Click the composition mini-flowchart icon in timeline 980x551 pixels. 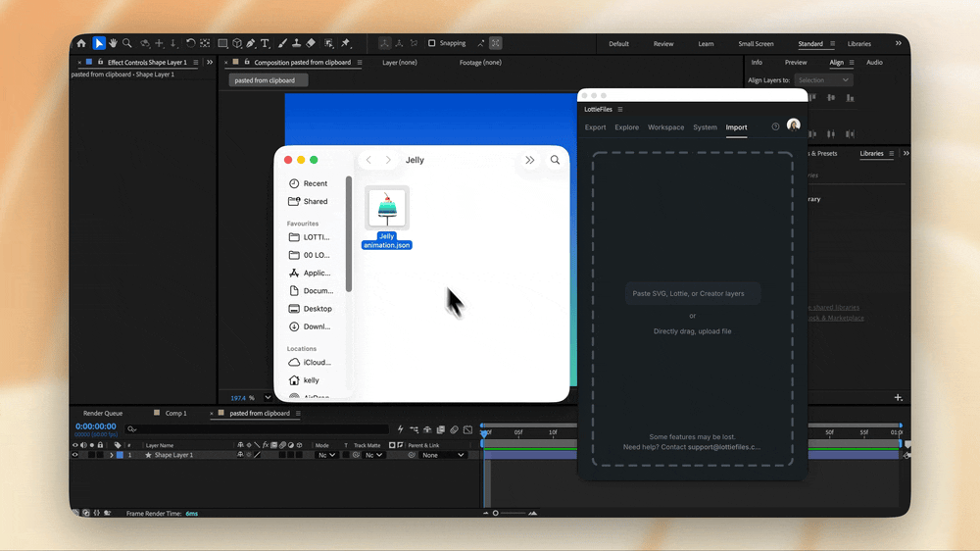click(x=414, y=429)
